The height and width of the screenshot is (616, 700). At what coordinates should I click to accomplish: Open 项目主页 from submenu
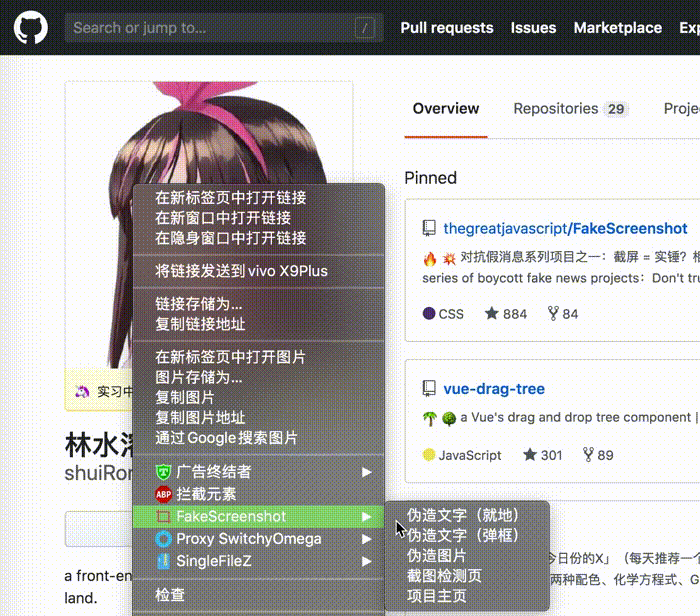click(x=467, y=595)
